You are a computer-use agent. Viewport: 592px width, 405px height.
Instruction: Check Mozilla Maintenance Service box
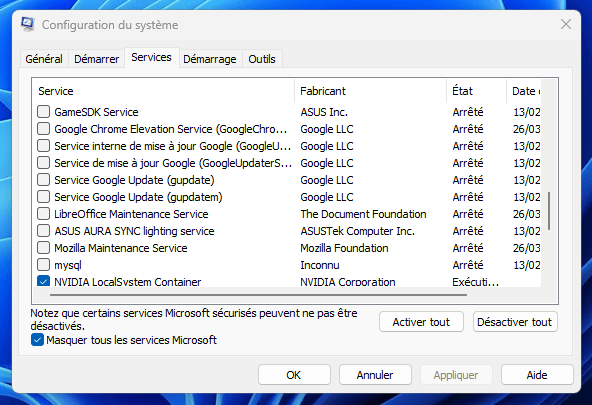pos(43,248)
